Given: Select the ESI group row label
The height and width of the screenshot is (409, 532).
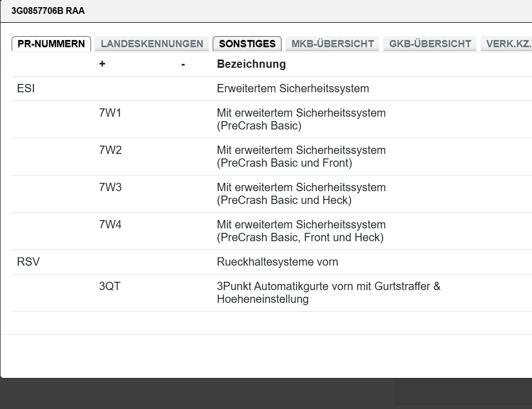Looking at the screenshot, I should pos(26,88).
